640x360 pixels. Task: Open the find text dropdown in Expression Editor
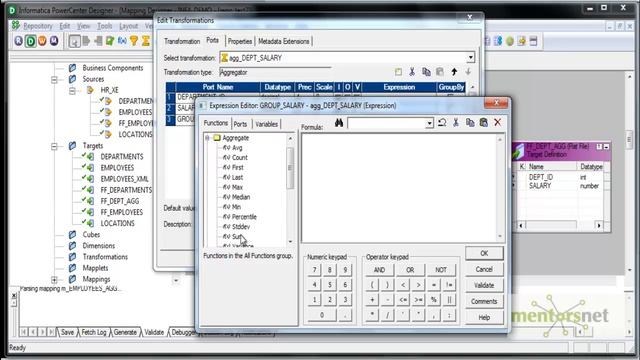(429, 123)
